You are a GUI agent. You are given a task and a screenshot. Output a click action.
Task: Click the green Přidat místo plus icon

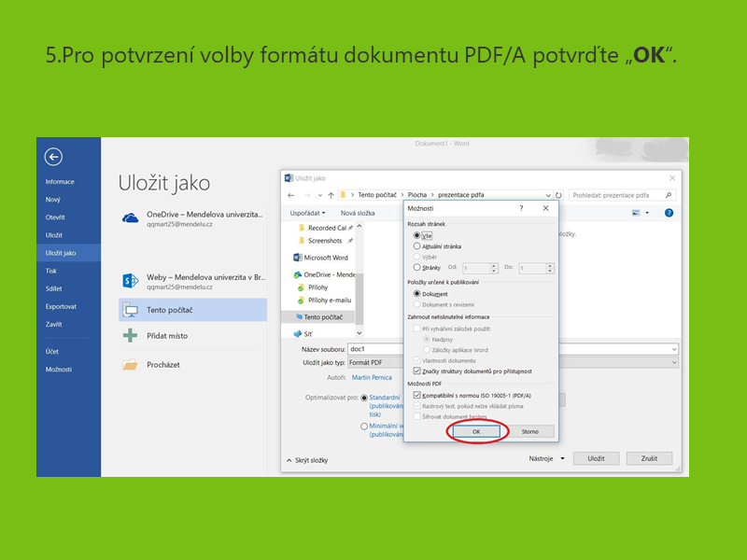coord(130,336)
